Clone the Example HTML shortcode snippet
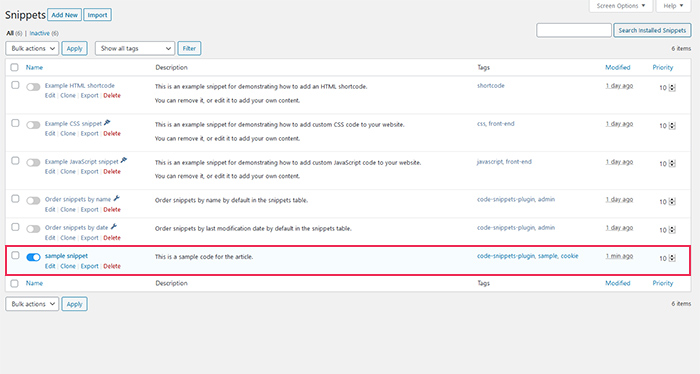The height and width of the screenshot is (374, 700). 68,96
